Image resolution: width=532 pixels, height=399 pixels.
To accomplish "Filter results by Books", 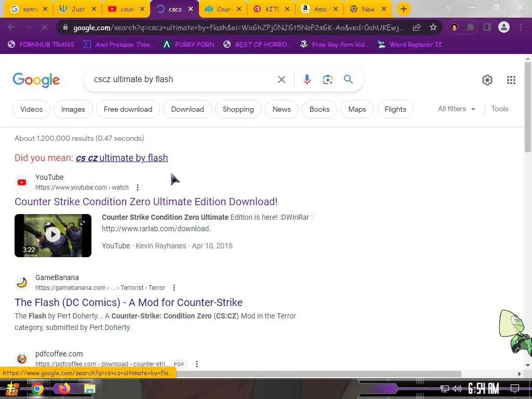I will (x=320, y=109).
